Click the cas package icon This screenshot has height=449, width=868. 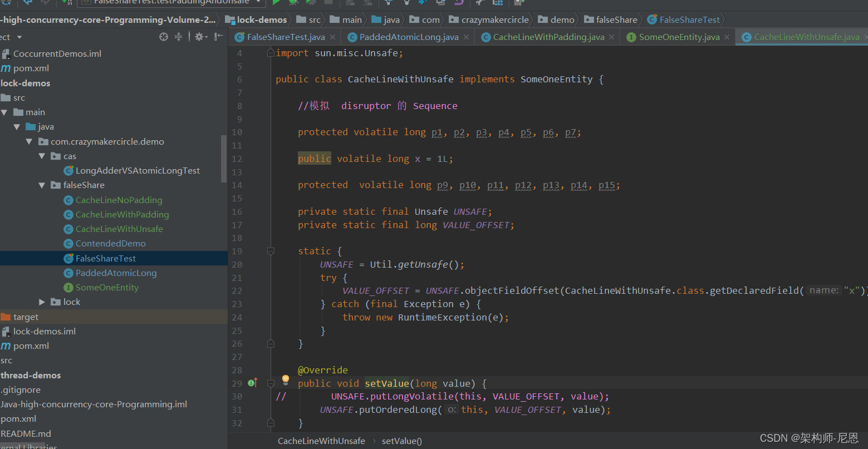pyautogui.click(x=56, y=156)
